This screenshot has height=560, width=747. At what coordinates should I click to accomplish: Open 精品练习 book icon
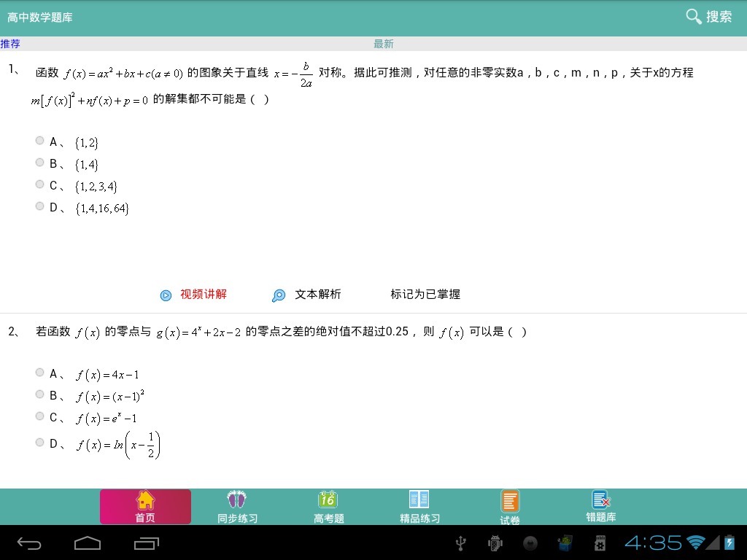click(419, 499)
